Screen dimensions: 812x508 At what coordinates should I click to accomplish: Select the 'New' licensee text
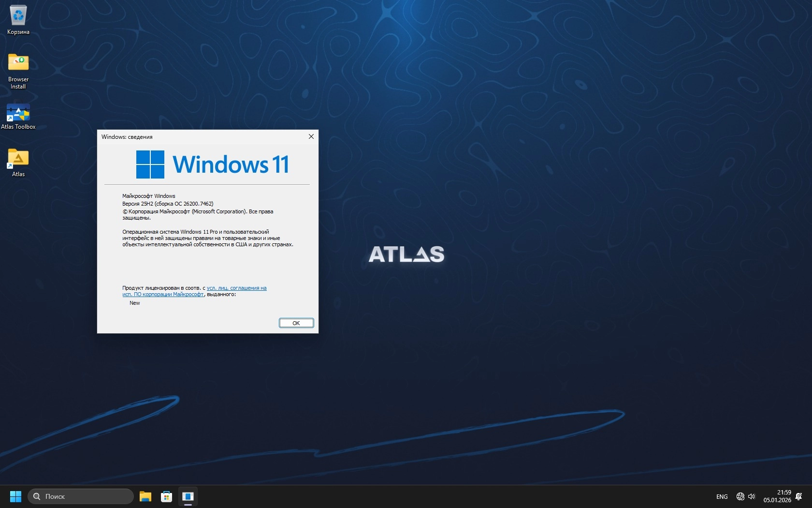[x=134, y=303]
